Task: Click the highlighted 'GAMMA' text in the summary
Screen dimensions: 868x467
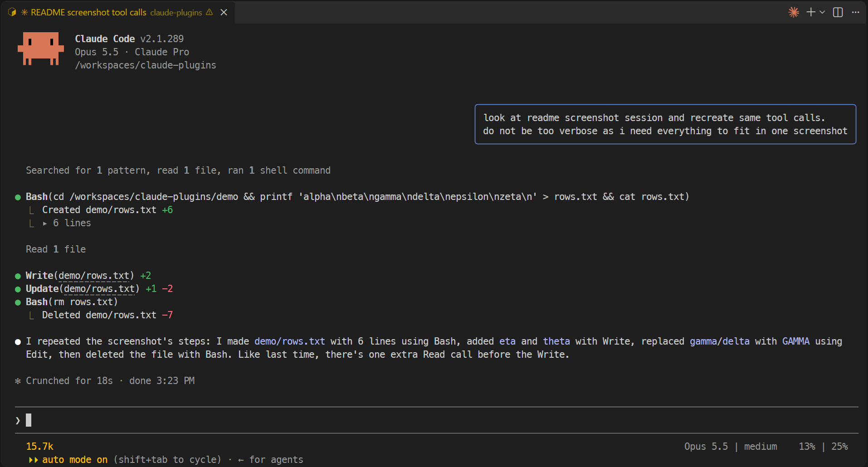Action: (x=796, y=341)
